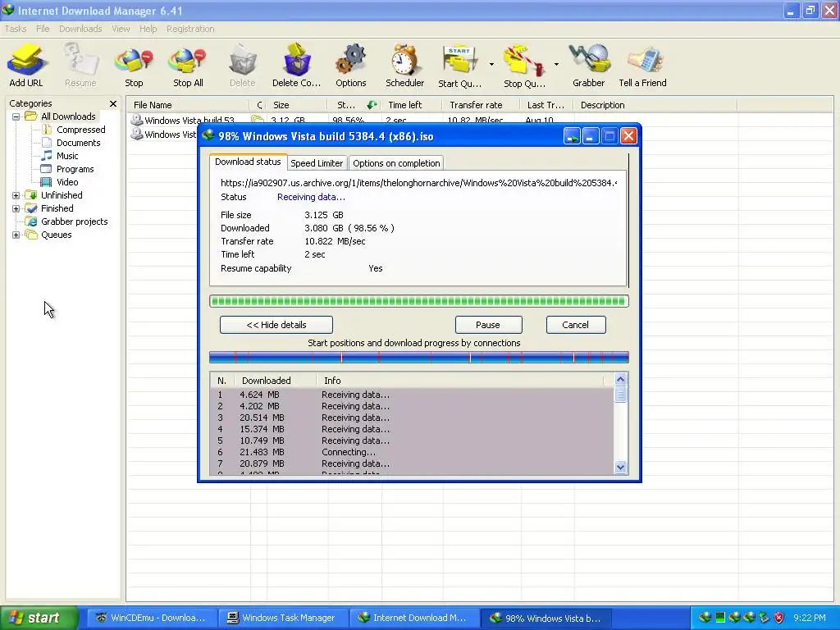Sort list by Size column header
The height and width of the screenshot is (630, 840).
point(297,105)
